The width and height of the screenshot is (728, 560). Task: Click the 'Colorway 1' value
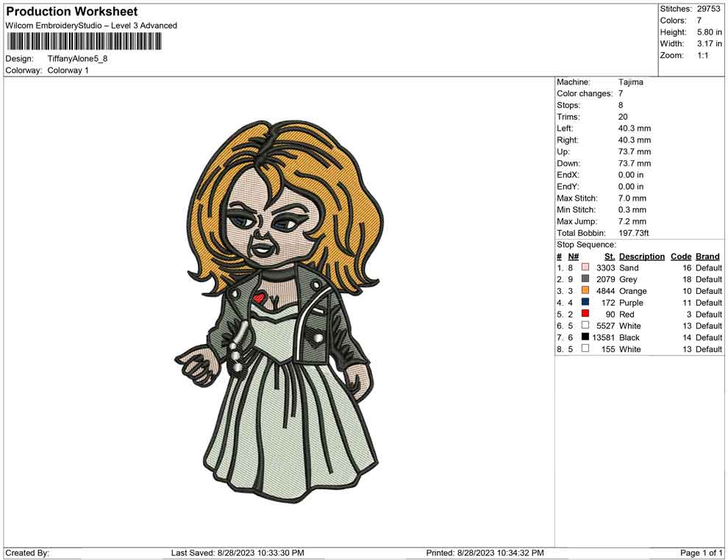coord(68,71)
